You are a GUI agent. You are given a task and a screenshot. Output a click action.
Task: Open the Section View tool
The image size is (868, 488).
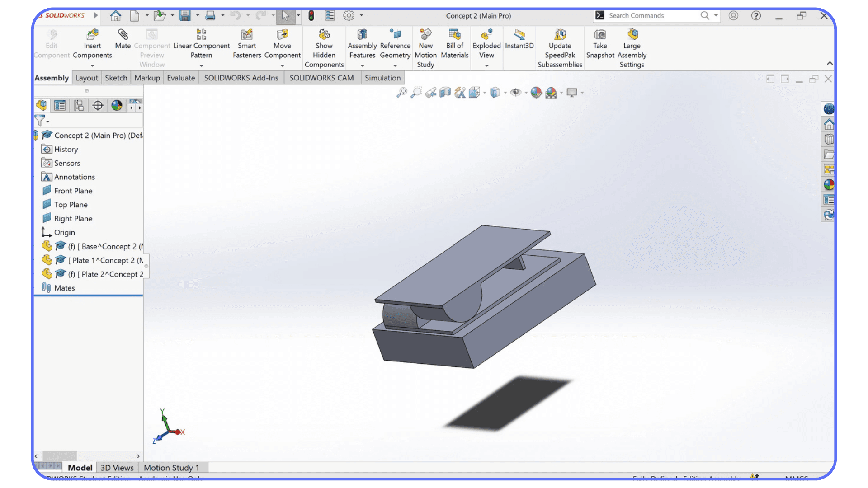(x=445, y=92)
